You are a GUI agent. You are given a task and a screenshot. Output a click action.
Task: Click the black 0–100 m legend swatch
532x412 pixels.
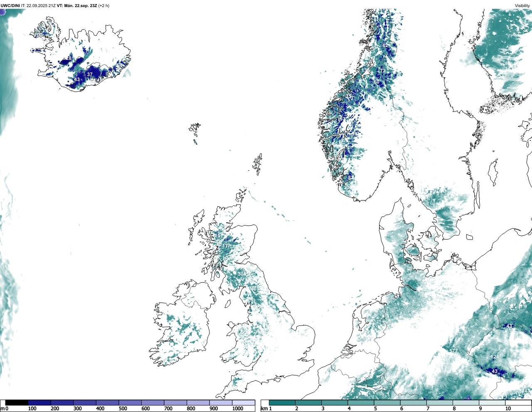pos(17,402)
